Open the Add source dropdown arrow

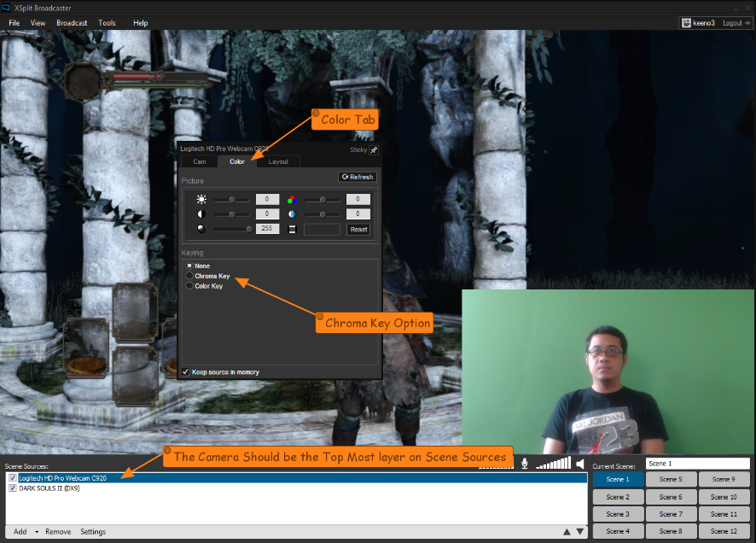click(36, 532)
